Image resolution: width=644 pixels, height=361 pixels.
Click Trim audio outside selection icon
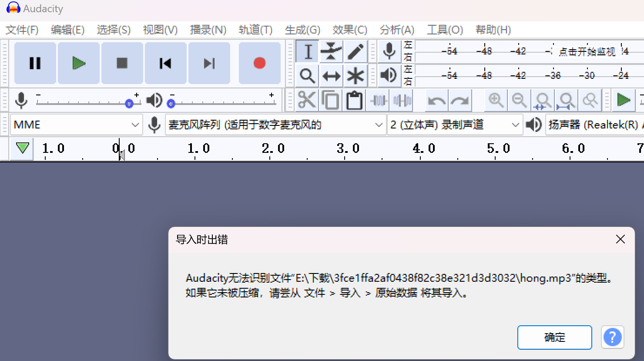(379, 101)
